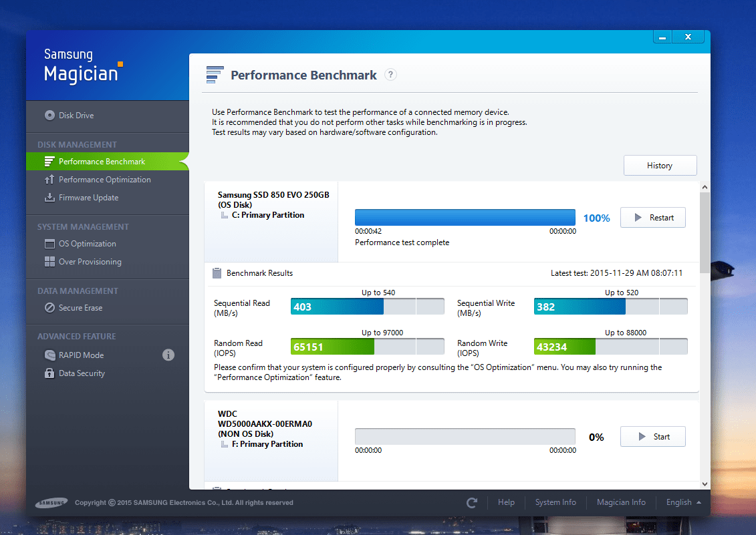Click the Data Security padlock icon
Image resolution: width=756 pixels, height=535 pixels.
pos(49,373)
